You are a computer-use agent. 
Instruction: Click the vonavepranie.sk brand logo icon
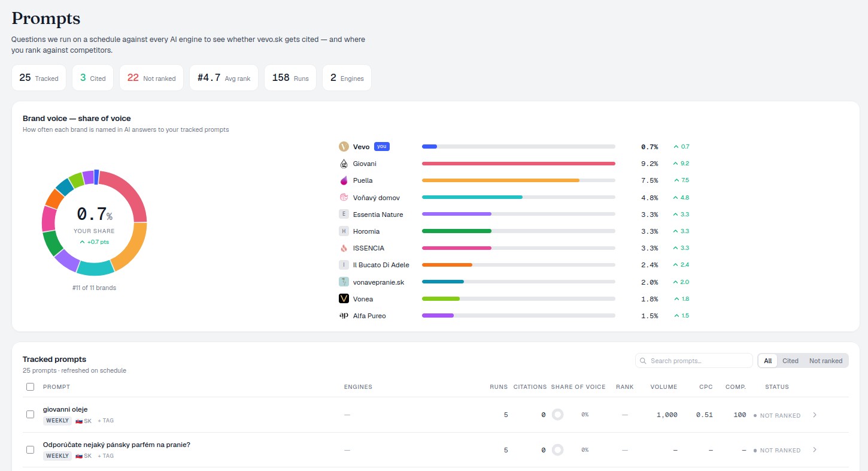[344, 282]
